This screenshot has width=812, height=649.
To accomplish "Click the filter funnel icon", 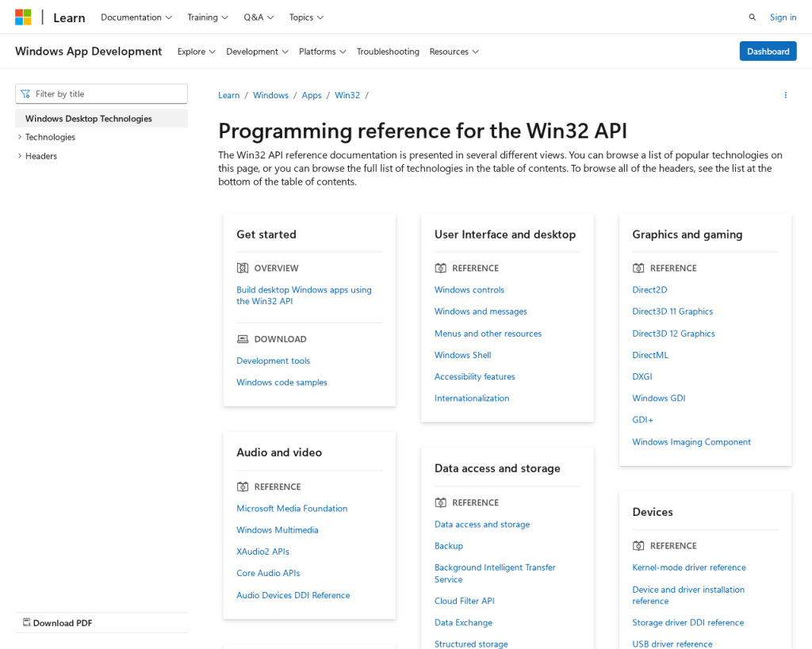I will coord(25,94).
